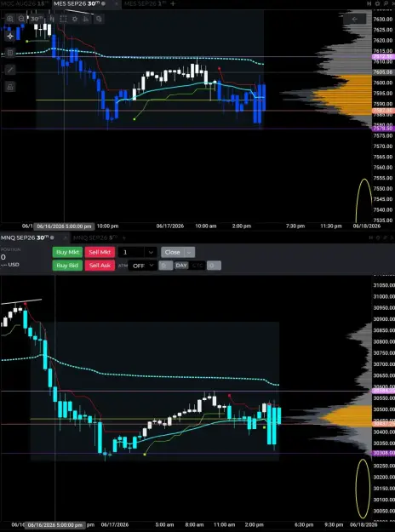Switch to the MNQ SEP26 5m tab
The image size is (395, 532).
(x=95, y=237)
